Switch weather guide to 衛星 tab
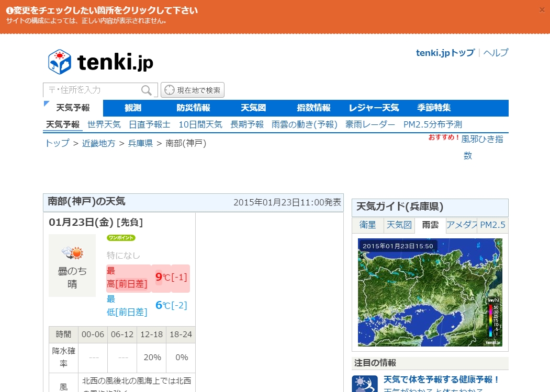This screenshot has height=392, width=550. (x=367, y=225)
